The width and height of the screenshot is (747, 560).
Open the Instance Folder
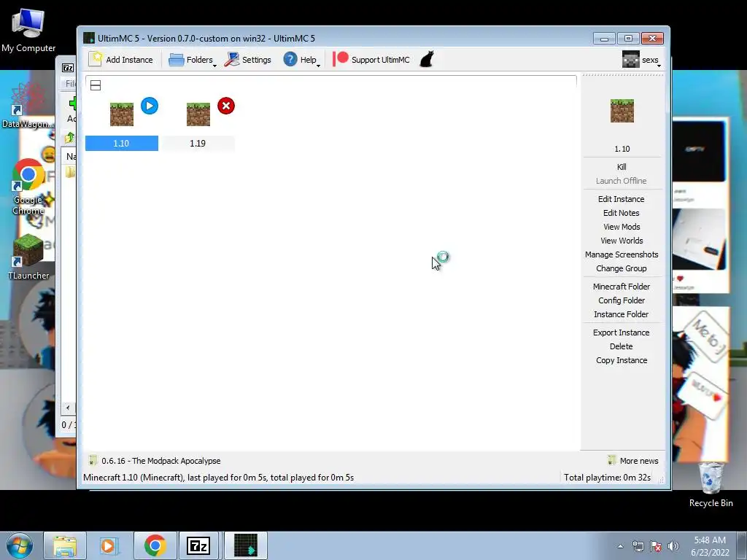pyautogui.click(x=622, y=314)
